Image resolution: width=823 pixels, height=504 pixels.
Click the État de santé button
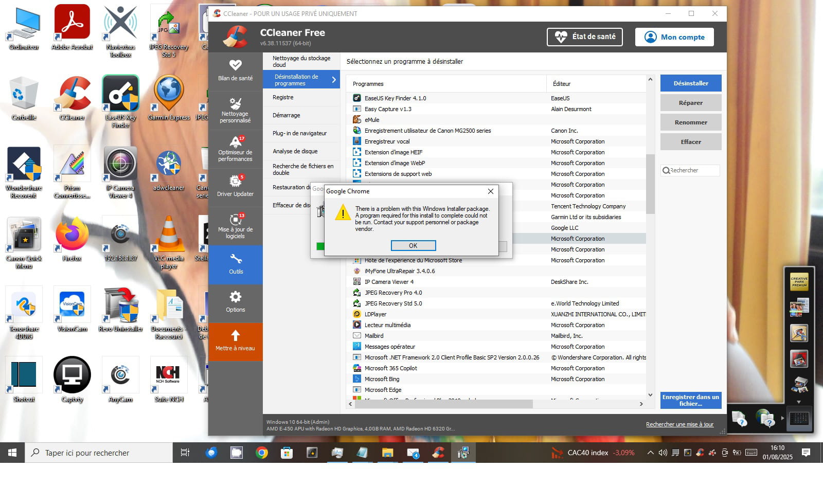584,37
